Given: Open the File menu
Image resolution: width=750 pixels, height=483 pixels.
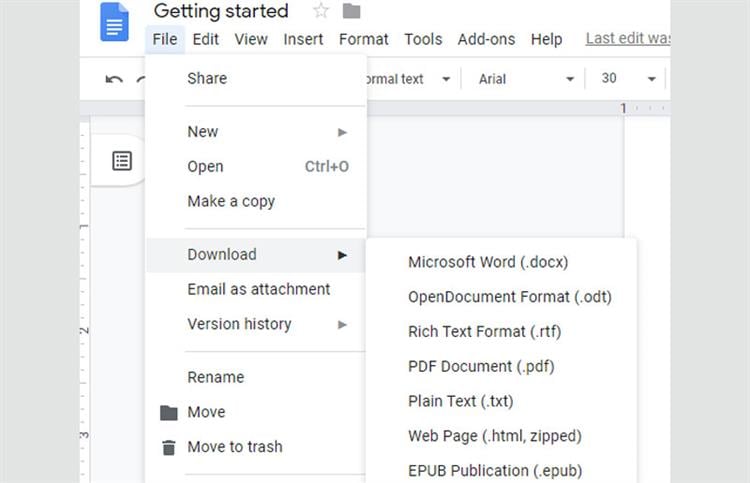Looking at the screenshot, I should coord(165,39).
